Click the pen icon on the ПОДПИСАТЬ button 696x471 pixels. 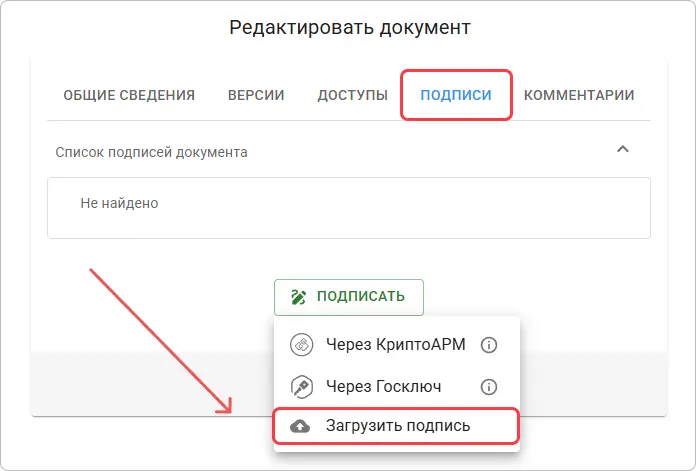tap(299, 297)
